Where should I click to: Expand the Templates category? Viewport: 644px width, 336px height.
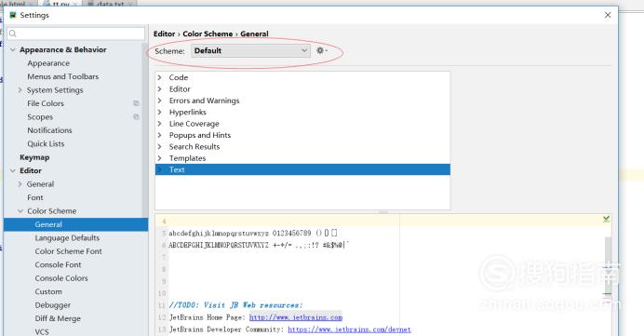click(160, 157)
